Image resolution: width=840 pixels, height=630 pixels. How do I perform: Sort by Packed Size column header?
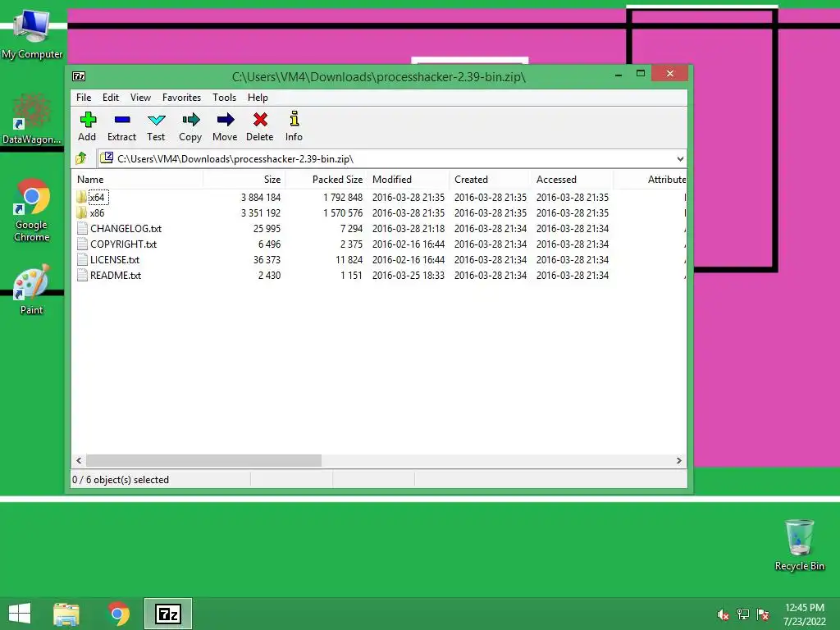tap(326, 180)
